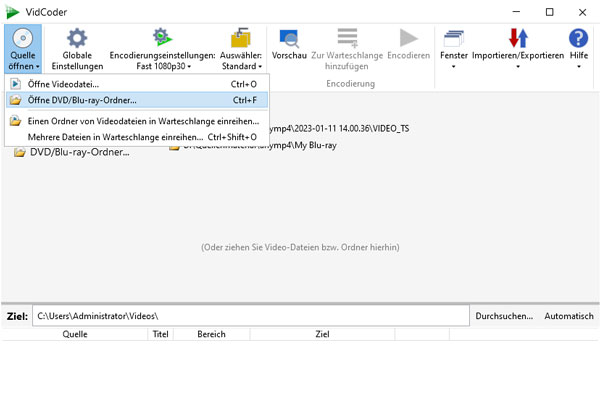600x410 pixels.
Task: Choose Einen Ordner von Videodateien in Warteschlange einreihen
Action: click(137, 121)
